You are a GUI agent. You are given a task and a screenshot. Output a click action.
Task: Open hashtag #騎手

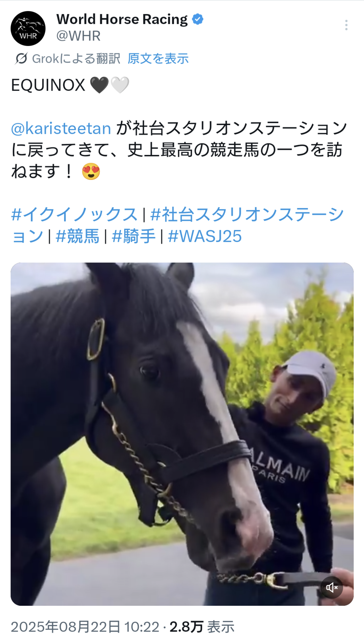click(x=134, y=236)
